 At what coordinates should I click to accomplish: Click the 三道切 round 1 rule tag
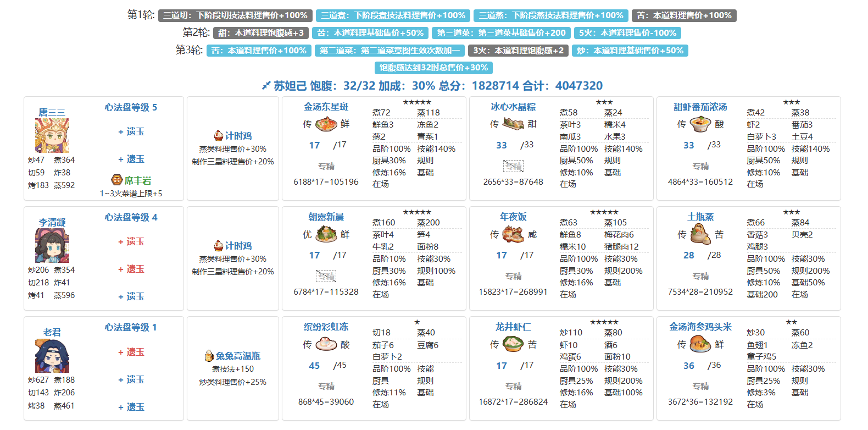point(235,15)
